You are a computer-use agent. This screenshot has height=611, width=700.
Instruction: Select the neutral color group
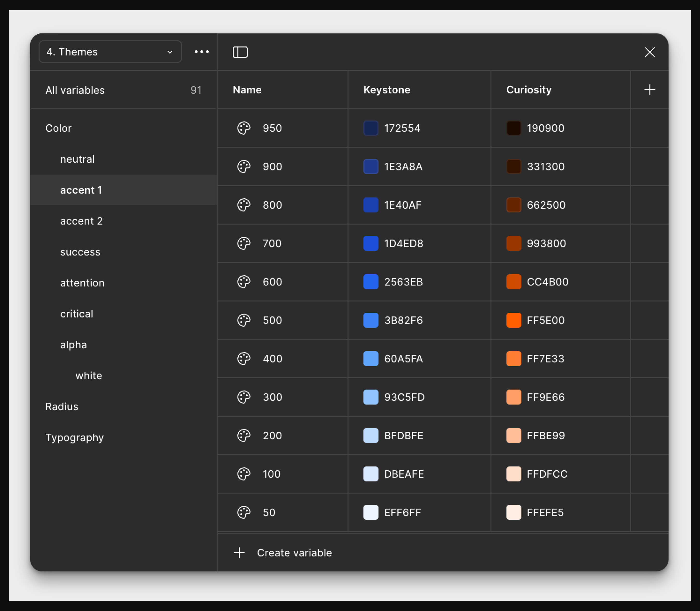[x=77, y=159]
